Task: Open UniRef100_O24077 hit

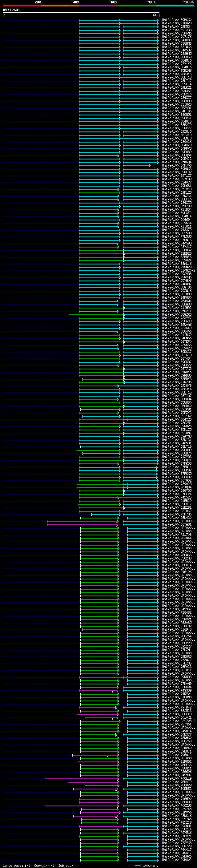Action: 177,183
